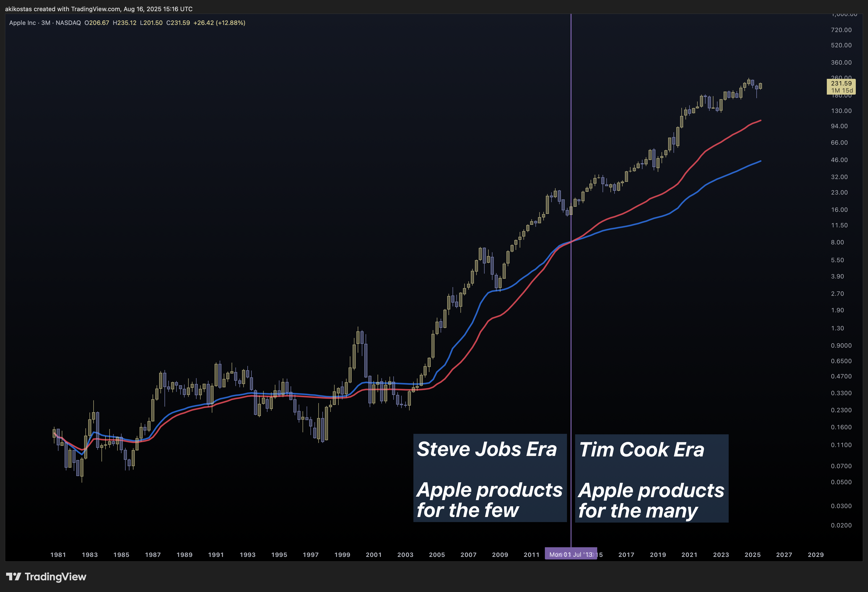Click the 2.70 price axis label
This screenshot has height=592, width=868.
pos(837,294)
